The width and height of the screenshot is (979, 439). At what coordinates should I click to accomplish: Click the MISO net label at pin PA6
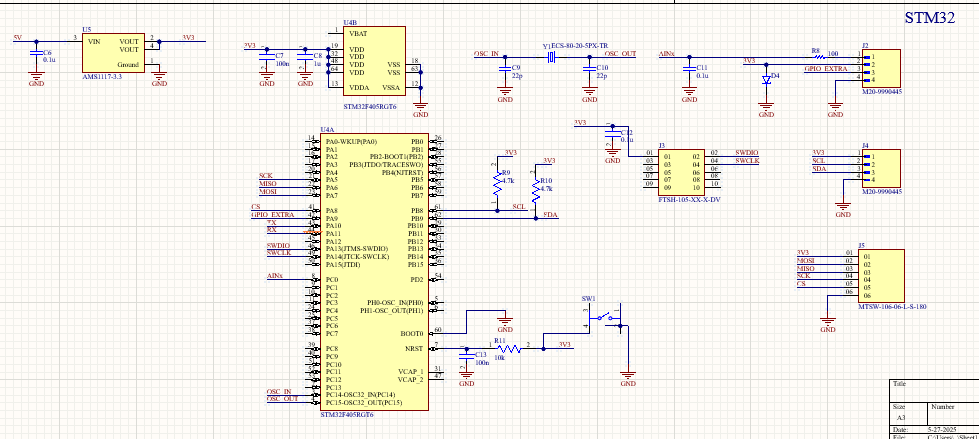click(x=267, y=184)
